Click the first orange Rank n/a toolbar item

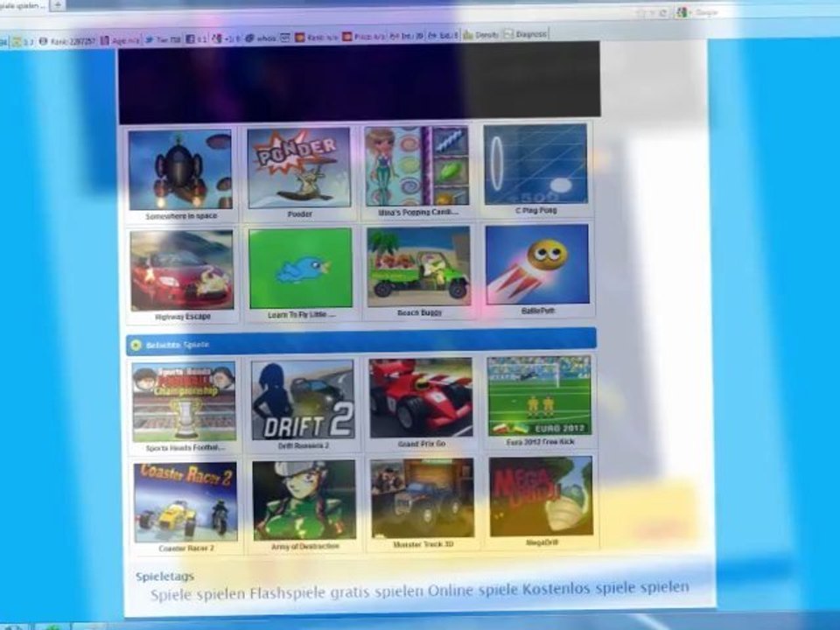click(x=317, y=37)
